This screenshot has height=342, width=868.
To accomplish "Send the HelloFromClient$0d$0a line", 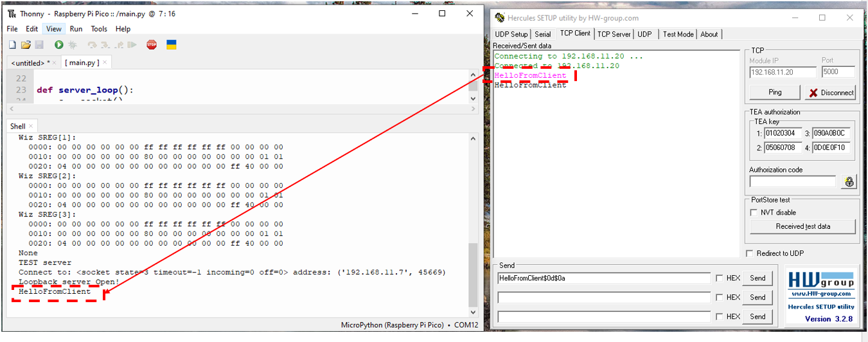I will coord(757,278).
